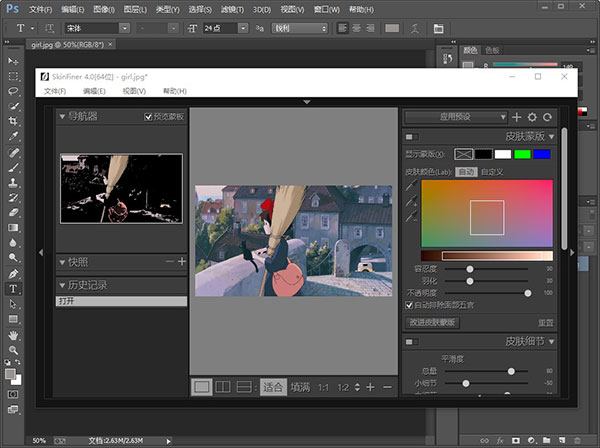This screenshot has height=448, width=600.
Task: Click the foreground color swatch in toolbar
Action: pos(10,374)
